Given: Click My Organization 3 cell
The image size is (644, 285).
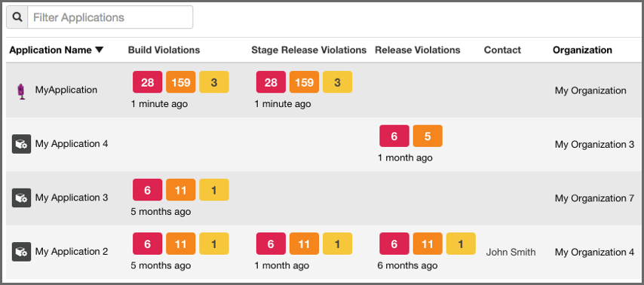Looking at the screenshot, I should coord(594,145).
